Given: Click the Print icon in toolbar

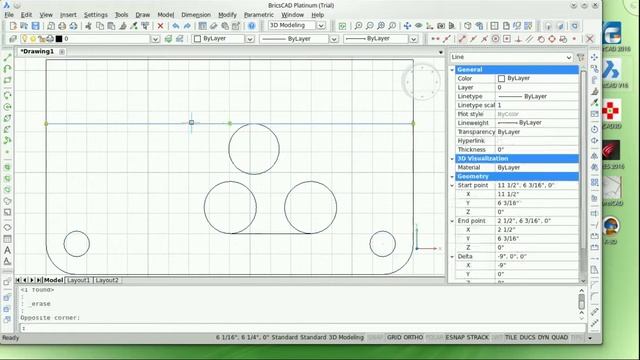Looking at the screenshot, I should (x=62, y=26).
